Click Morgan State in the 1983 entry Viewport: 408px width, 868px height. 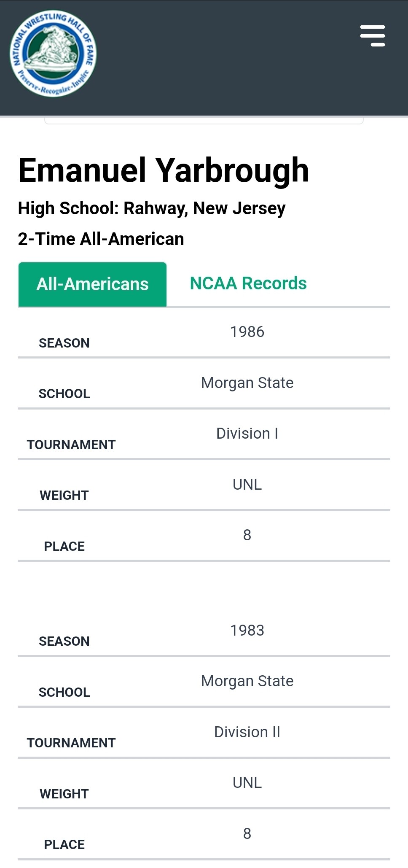click(247, 681)
